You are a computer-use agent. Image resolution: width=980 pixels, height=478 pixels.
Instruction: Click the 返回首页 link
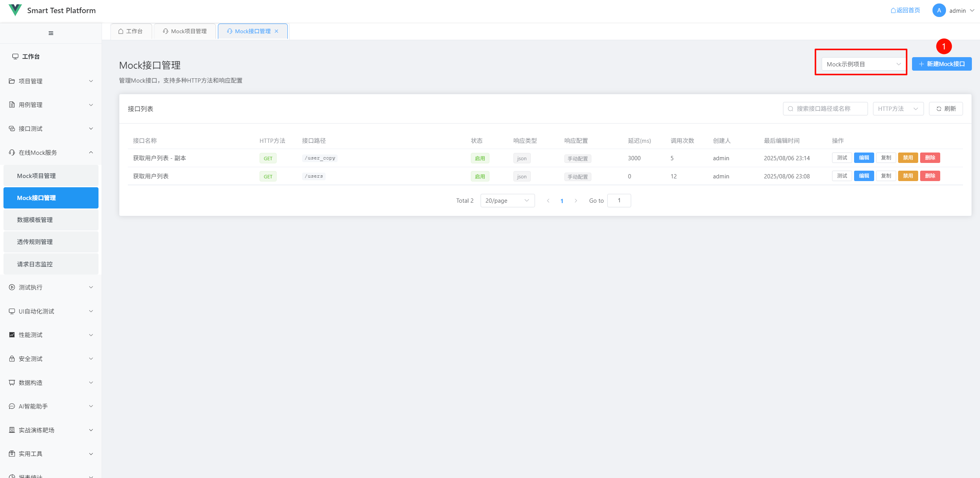(x=905, y=10)
